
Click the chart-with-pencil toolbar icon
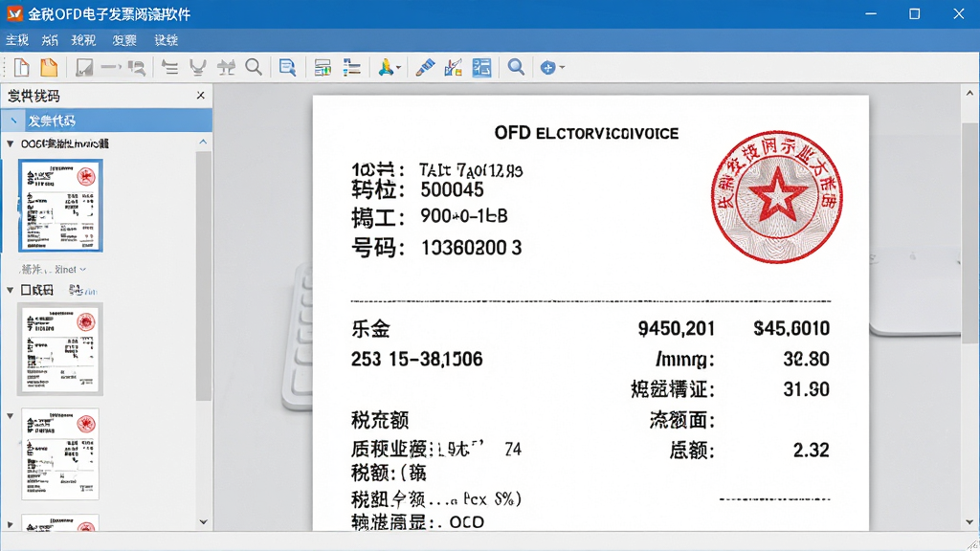453,68
